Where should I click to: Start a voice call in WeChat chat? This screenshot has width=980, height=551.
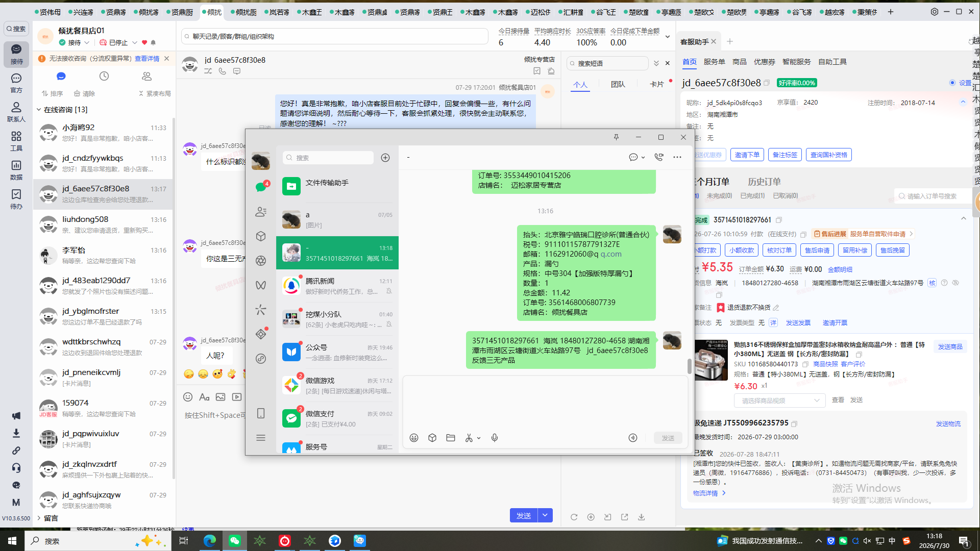(x=659, y=157)
